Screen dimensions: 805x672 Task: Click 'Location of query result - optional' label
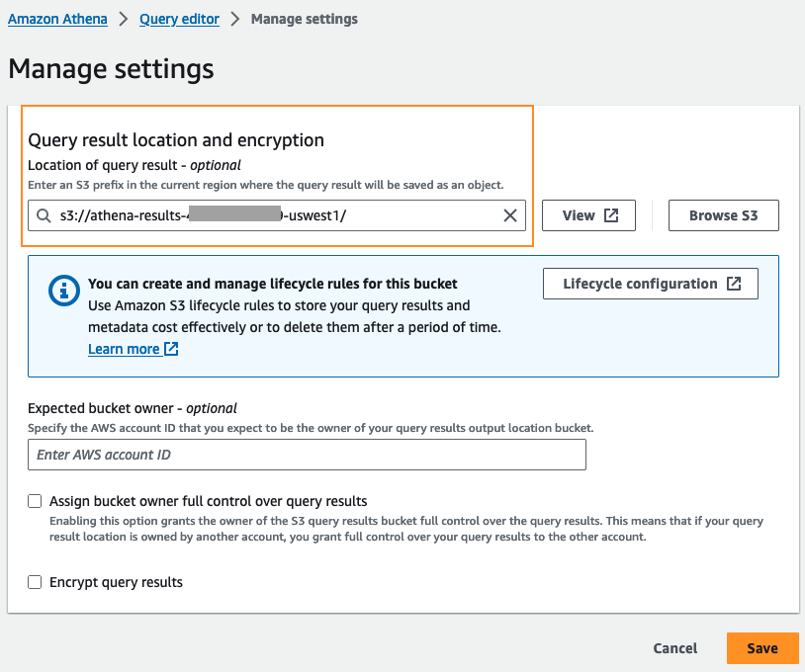click(134, 165)
